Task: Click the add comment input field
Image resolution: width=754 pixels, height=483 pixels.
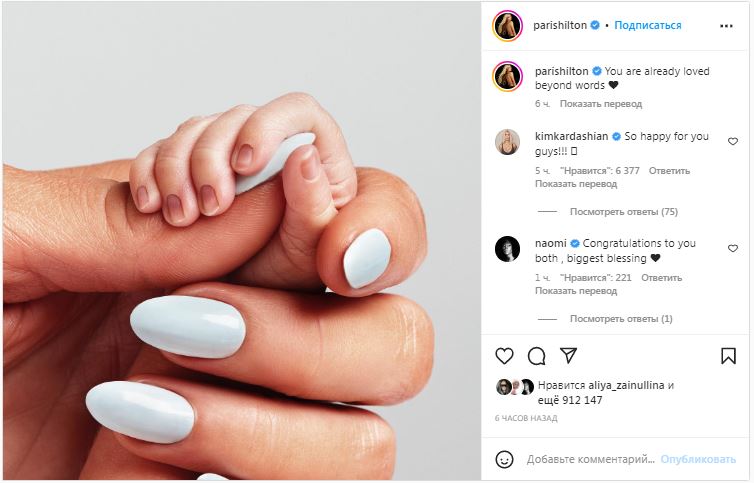Action: tap(591, 459)
